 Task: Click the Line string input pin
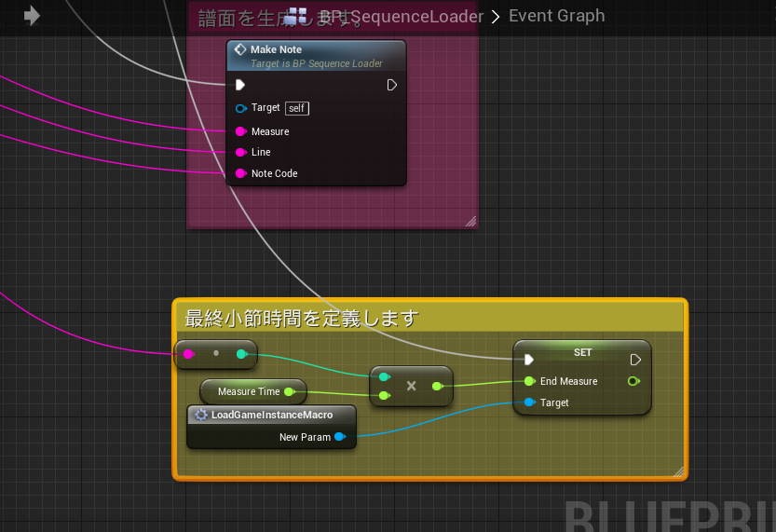point(241,153)
